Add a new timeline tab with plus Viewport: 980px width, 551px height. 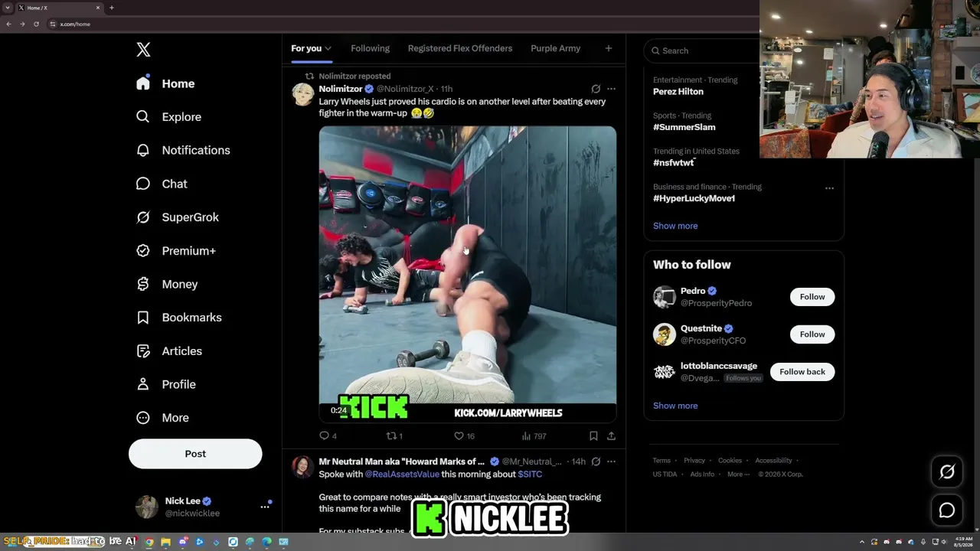click(609, 48)
